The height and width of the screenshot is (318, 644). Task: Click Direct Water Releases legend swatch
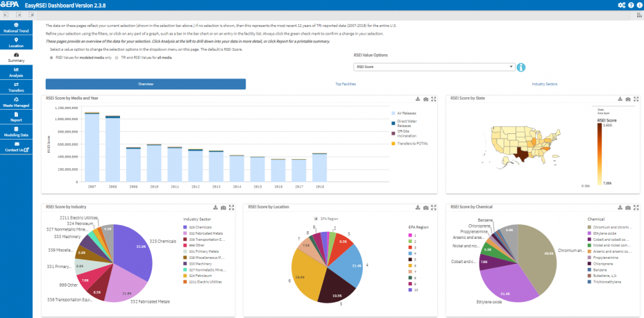(393, 123)
